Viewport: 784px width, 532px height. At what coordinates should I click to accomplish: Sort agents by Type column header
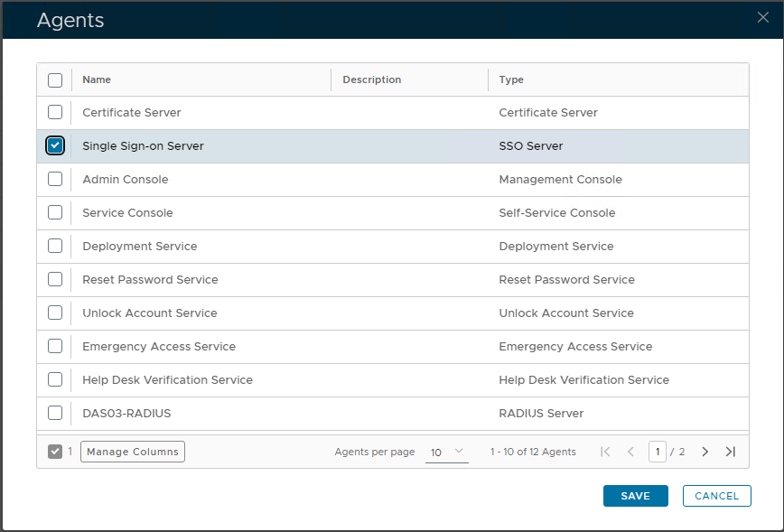tap(511, 79)
